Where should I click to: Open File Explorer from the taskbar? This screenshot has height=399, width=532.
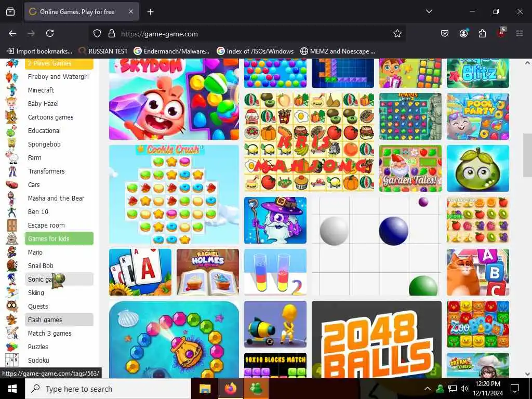(205, 389)
